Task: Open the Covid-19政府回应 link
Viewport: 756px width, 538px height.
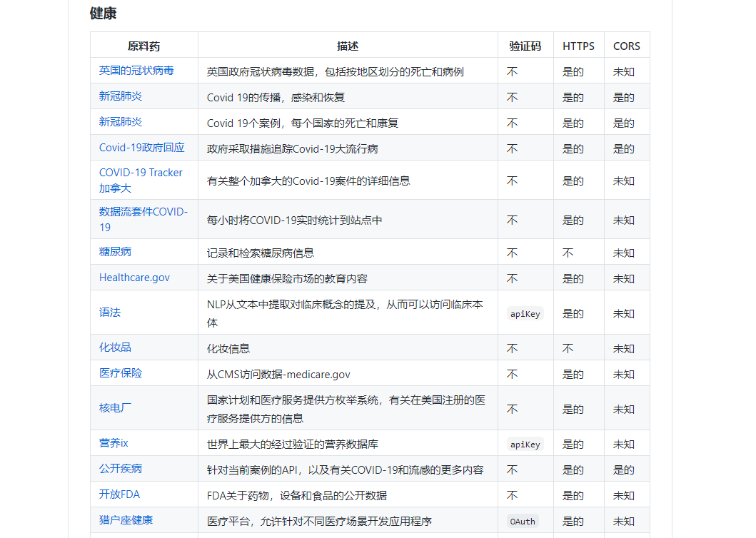Action: point(142,148)
